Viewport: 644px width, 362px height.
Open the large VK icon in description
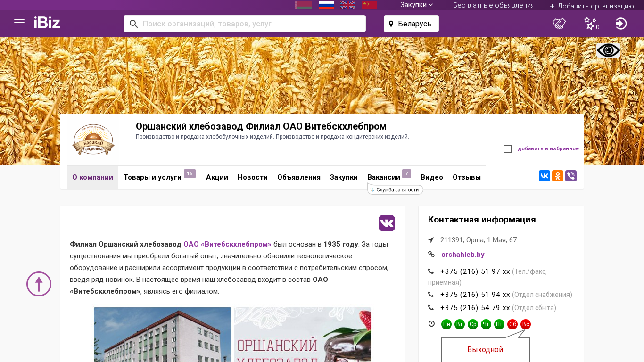[x=387, y=223]
